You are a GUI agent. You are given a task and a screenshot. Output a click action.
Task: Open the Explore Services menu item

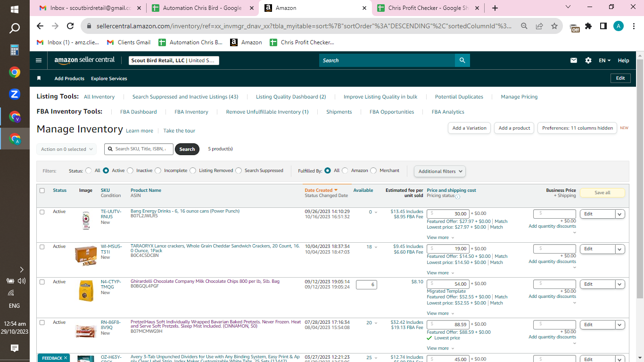[109, 79]
